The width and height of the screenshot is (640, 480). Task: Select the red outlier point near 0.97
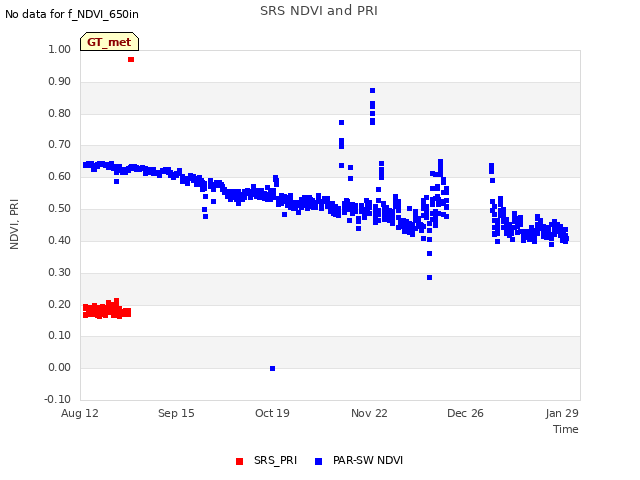coord(131,60)
